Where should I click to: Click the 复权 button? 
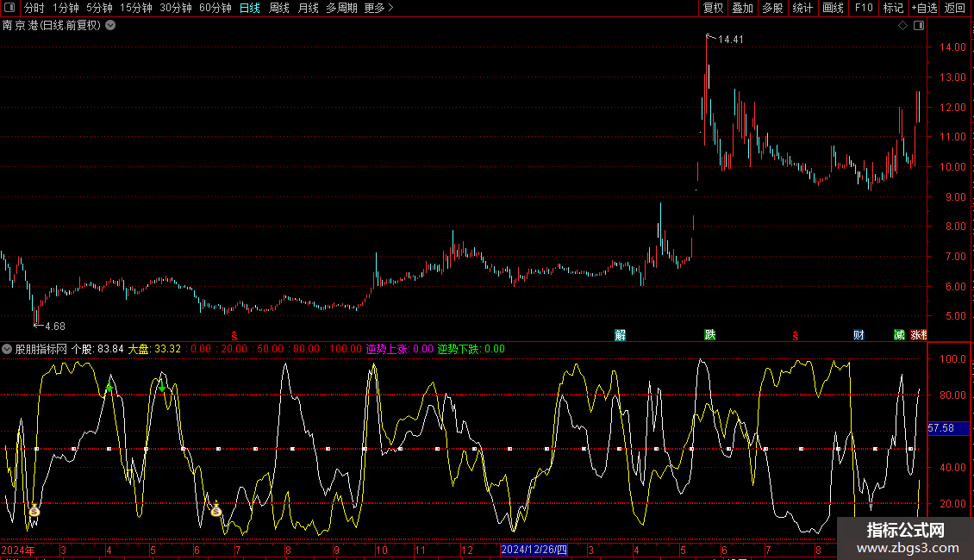pyautogui.click(x=713, y=8)
